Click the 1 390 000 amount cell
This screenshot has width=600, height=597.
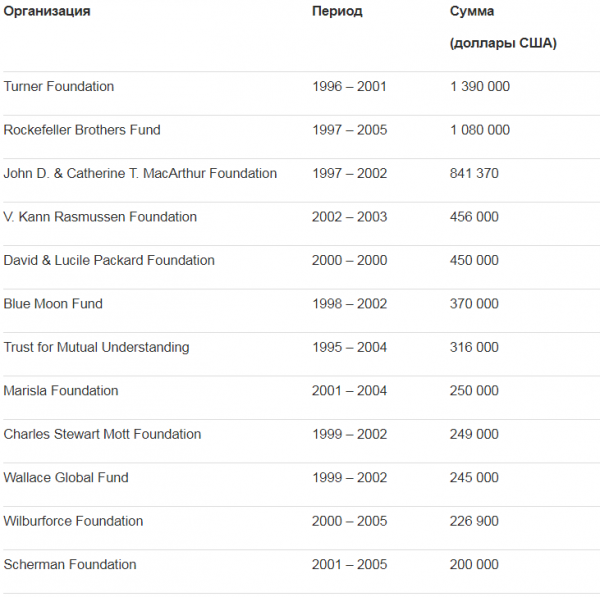pos(480,87)
